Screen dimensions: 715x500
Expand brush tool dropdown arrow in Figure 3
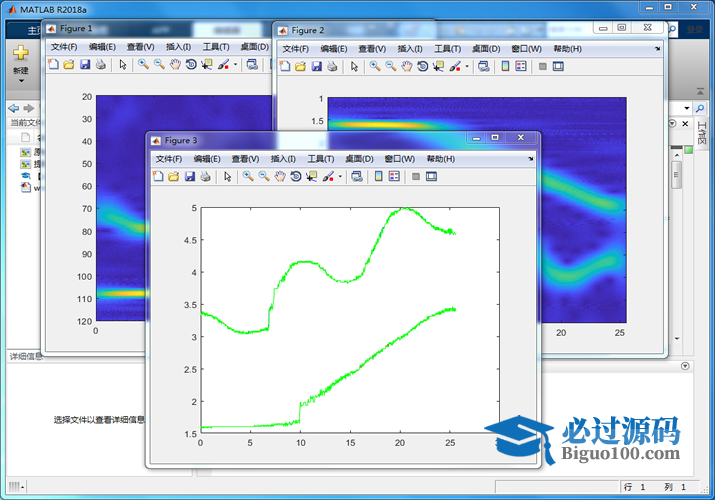click(340, 177)
